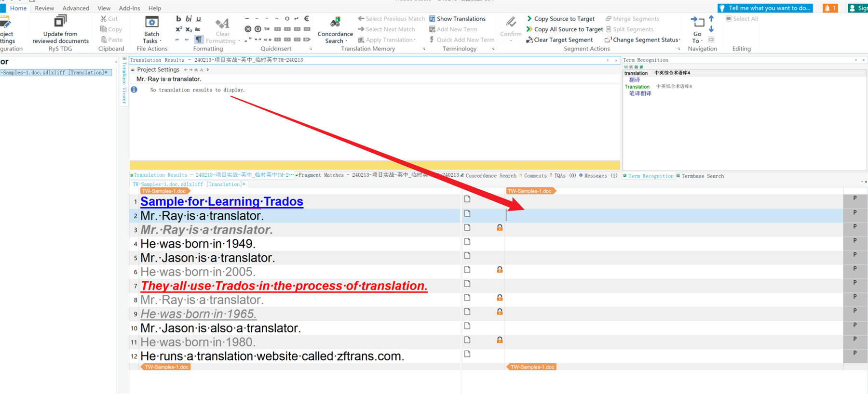Click the 'Sample for Learning Trados' heading segment
The width and height of the screenshot is (868, 394).
pyautogui.click(x=222, y=201)
